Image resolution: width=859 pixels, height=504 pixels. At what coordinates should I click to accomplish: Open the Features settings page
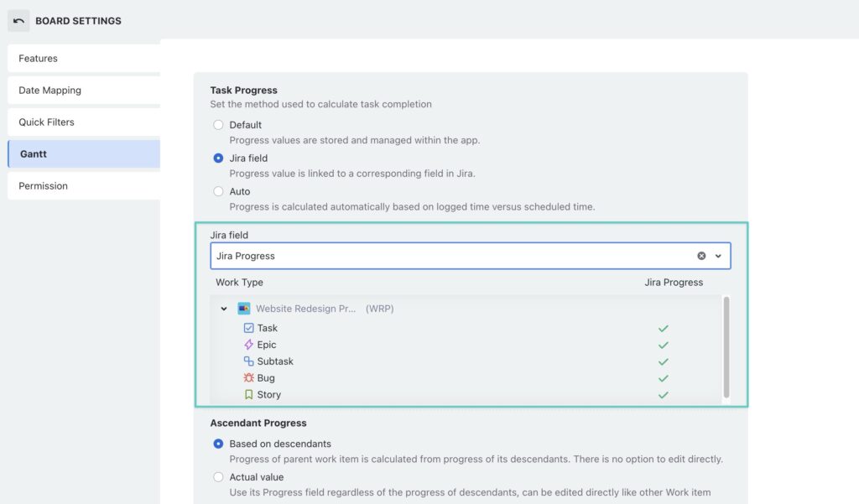point(38,58)
